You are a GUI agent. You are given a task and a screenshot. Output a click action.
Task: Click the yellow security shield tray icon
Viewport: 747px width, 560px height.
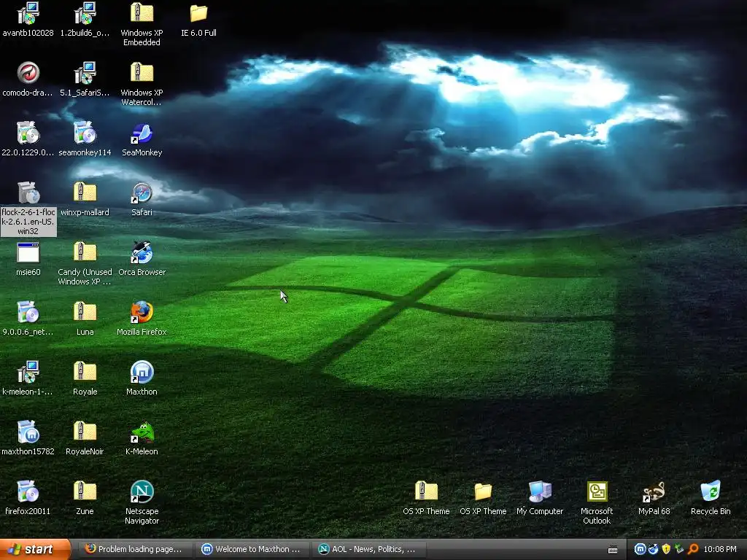pos(666,549)
